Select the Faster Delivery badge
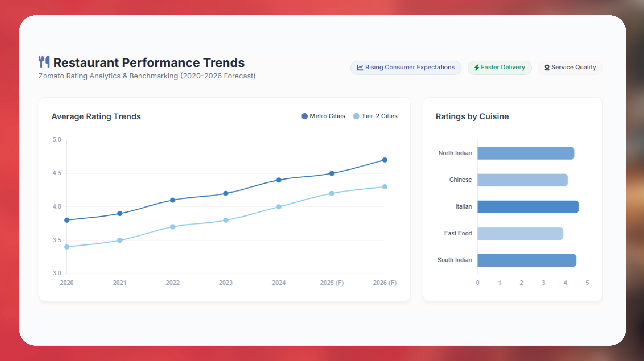Viewport: 644px width, 361px height. [499, 67]
